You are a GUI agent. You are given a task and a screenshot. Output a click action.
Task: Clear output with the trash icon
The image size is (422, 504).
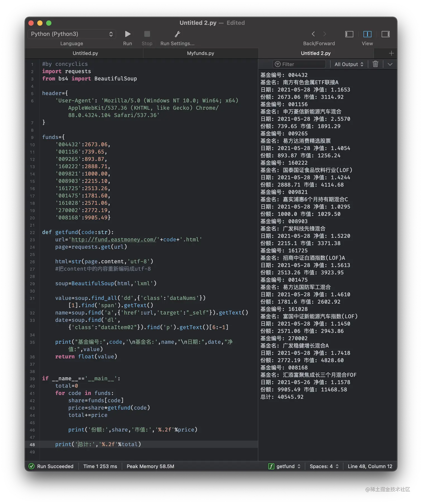pyautogui.click(x=375, y=64)
